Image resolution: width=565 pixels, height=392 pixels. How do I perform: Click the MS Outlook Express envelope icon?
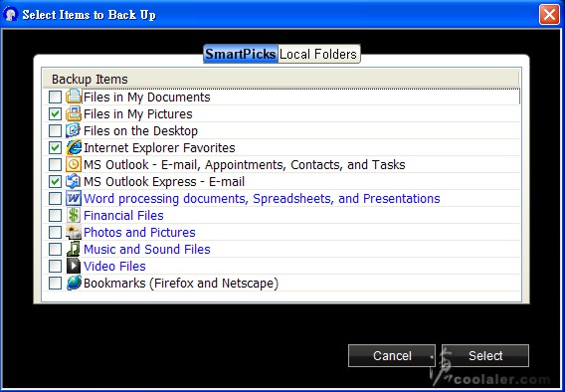[74, 181]
